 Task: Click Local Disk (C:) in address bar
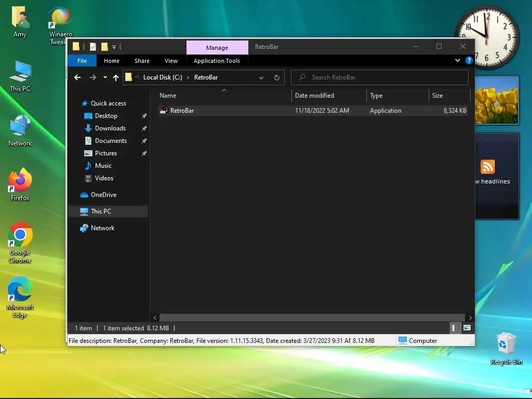click(x=163, y=77)
